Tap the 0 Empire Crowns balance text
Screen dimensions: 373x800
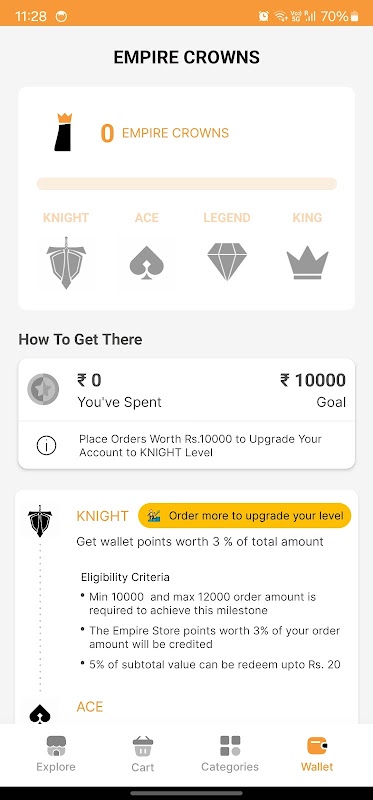point(164,134)
